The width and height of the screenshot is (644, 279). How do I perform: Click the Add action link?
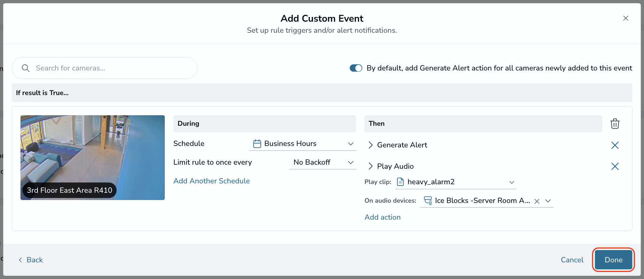click(382, 217)
